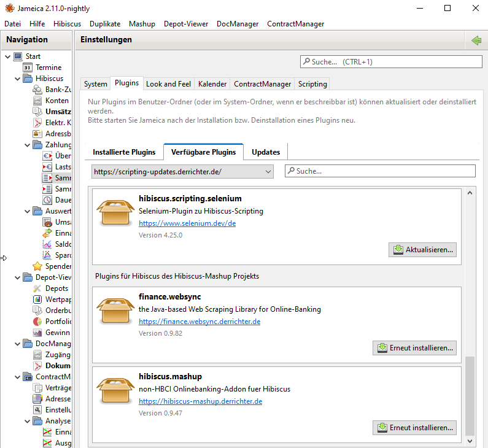Click the plugin list scroll up arrow
Image resolution: width=488 pixels, height=448 pixels.
tap(470, 193)
